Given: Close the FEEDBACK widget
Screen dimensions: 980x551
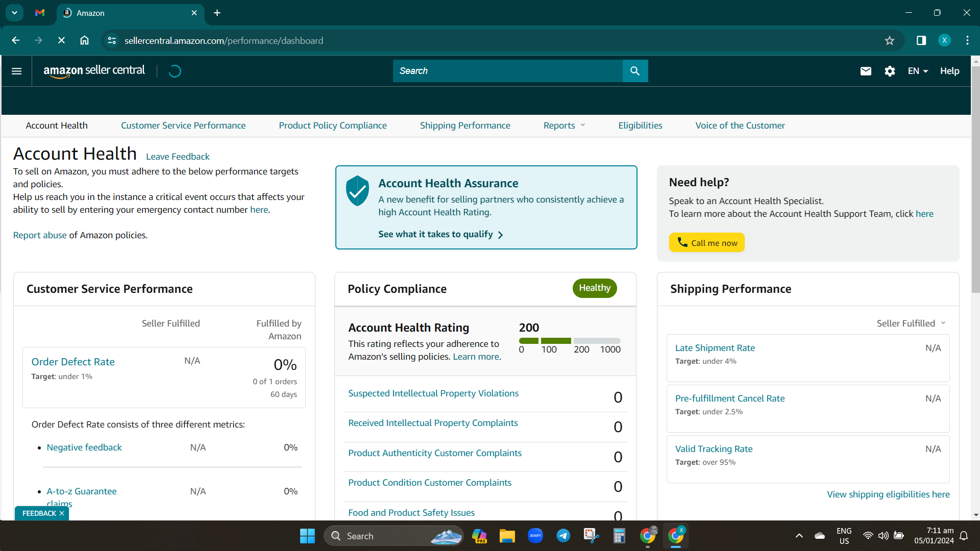Looking at the screenshot, I should 62,513.
